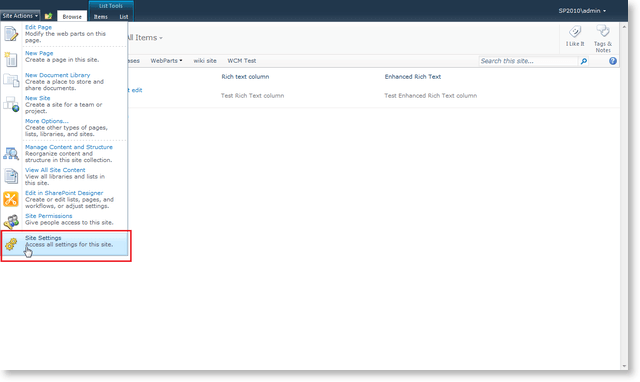Click the SharePoint Designer icon
640x382 pixels.
pos(11,199)
